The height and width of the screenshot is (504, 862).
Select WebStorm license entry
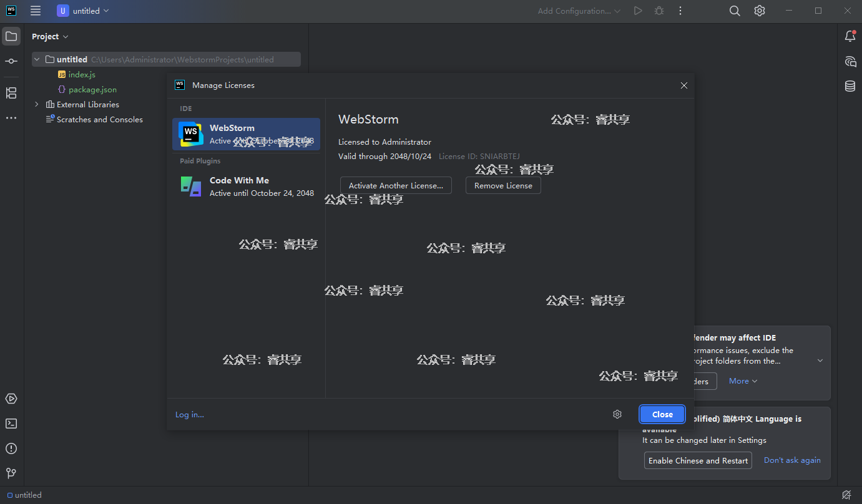pos(246,134)
